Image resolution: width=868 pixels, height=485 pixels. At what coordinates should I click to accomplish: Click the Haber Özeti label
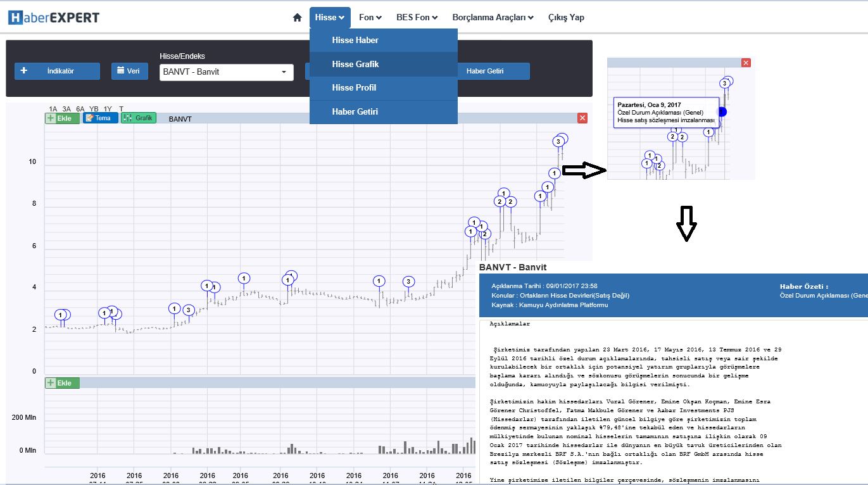(804, 287)
